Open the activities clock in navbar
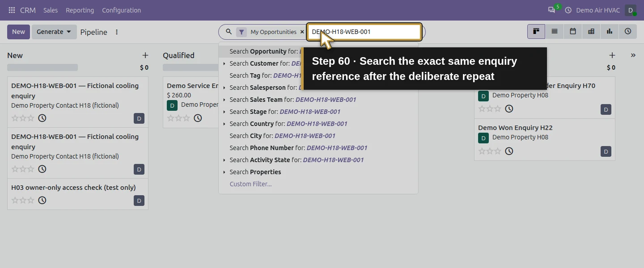Image resolution: width=644 pixels, height=268 pixels. click(x=568, y=10)
